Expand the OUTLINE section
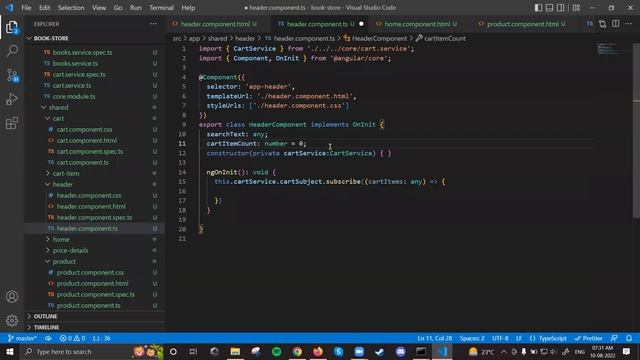The height and width of the screenshot is (360, 640). point(45,316)
